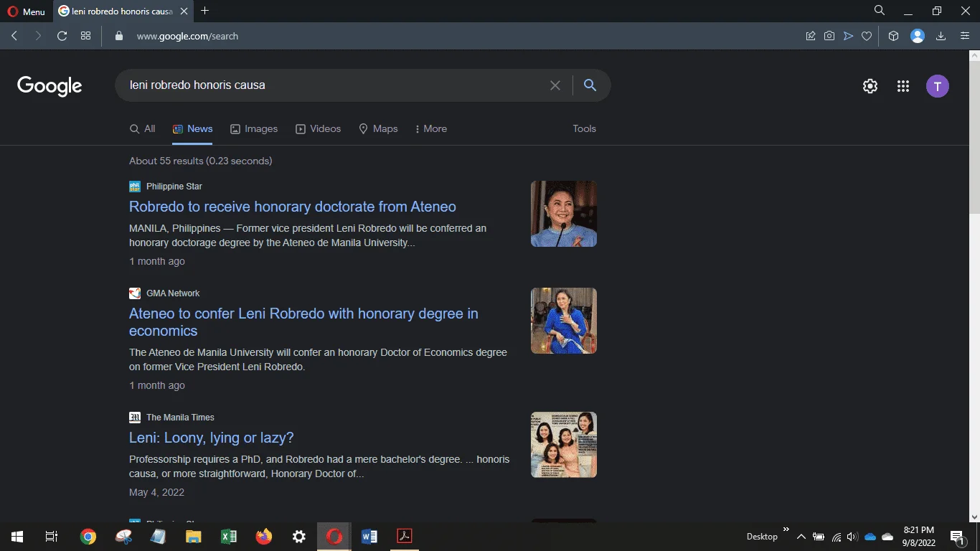
Task: Click the send to My Flow icon
Action: (x=848, y=36)
